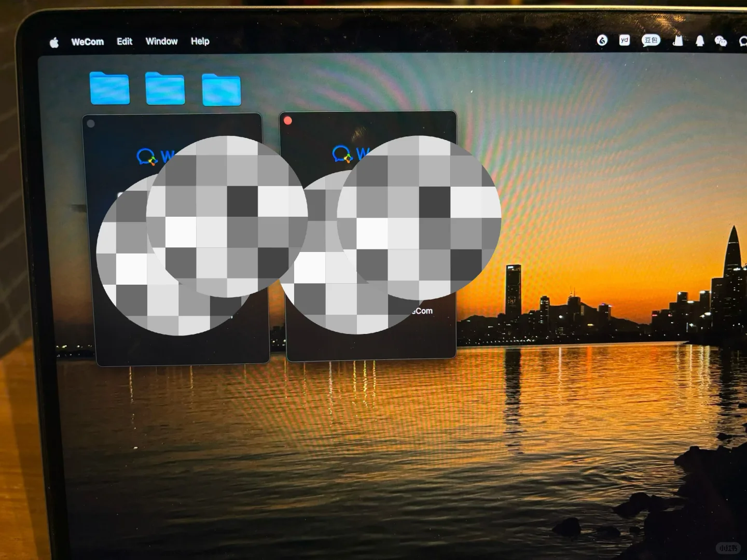Click the WeChat menu bar icon
This screenshot has width=747, height=560.
pyautogui.click(x=721, y=41)
